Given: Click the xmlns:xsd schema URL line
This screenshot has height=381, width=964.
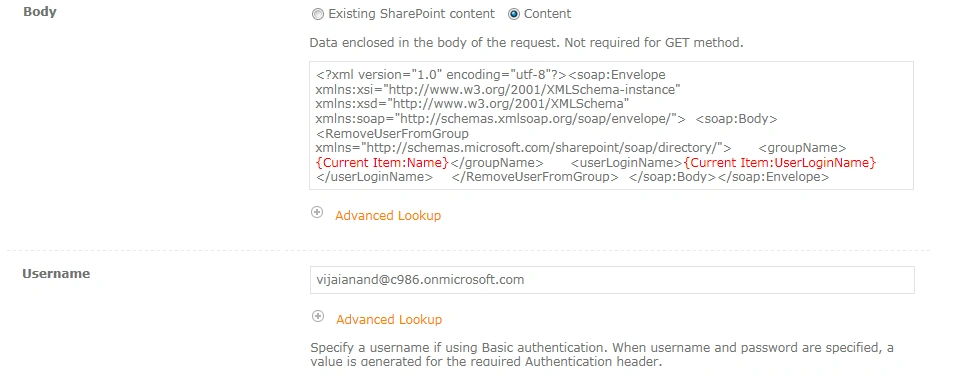Looking at the screenshot, I should click(472, 104).
